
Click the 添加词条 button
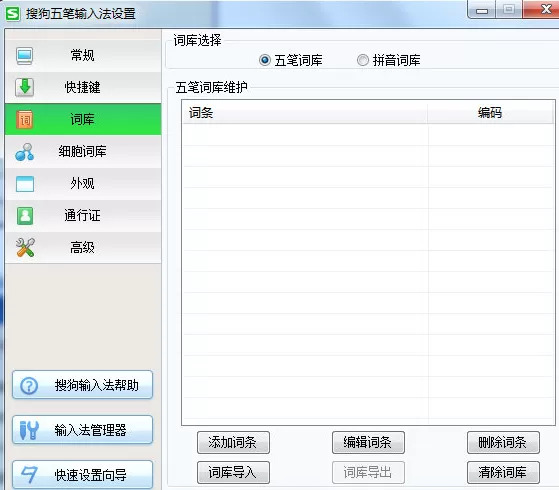(x=233, y=443)
